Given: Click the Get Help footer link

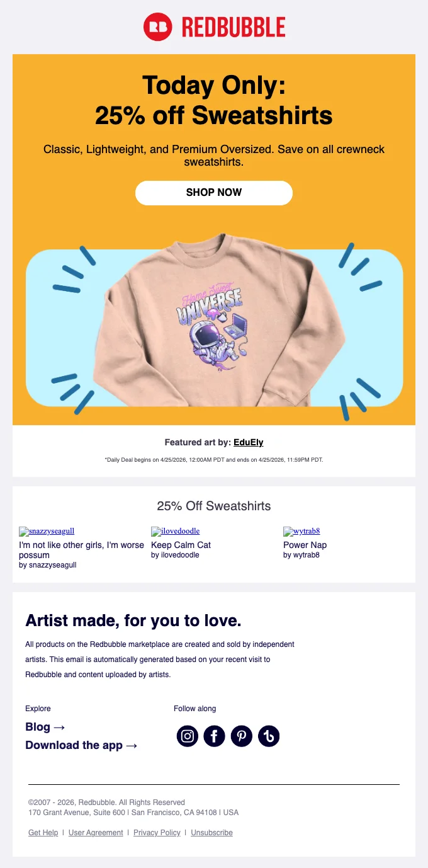Looking at the screenshot, I should coord(43,833).
